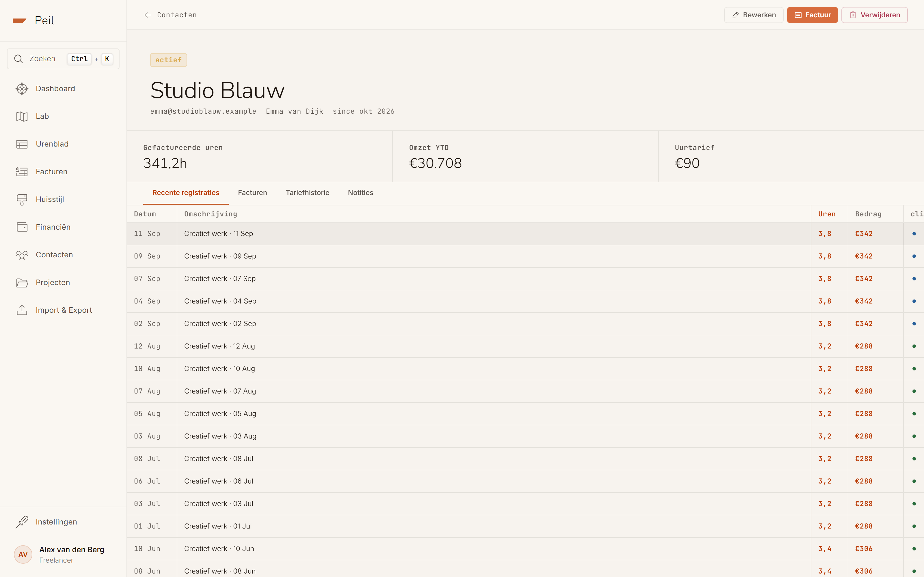Click the Bewerken button
The height and width of the screenshot is (577, 924).
754,15
